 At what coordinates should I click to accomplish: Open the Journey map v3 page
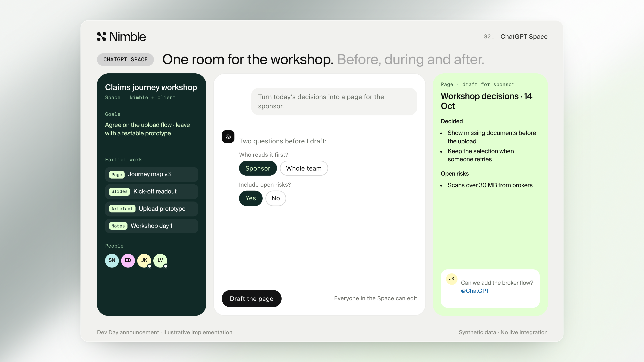coord(152,174)
